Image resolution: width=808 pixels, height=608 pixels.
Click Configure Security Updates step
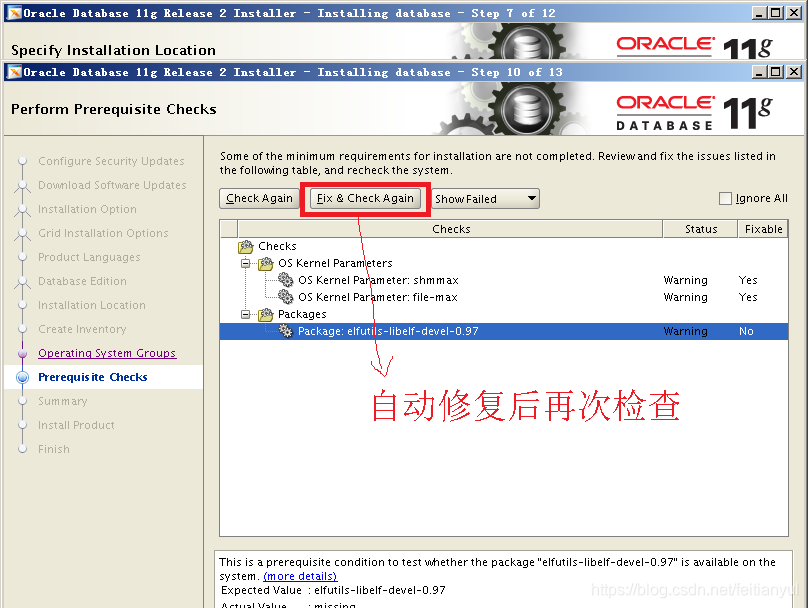click(111, 161)
